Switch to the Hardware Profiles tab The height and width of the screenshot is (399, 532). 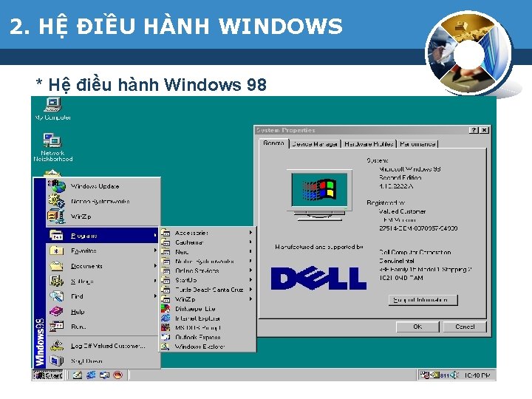coord(369,144)
